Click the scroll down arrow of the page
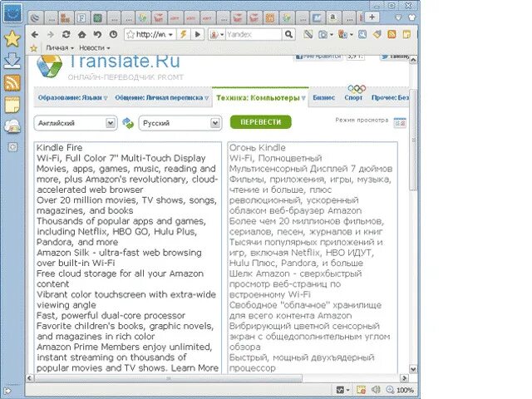Viewport: 532px width, 399px height. [x=413, y=369]
